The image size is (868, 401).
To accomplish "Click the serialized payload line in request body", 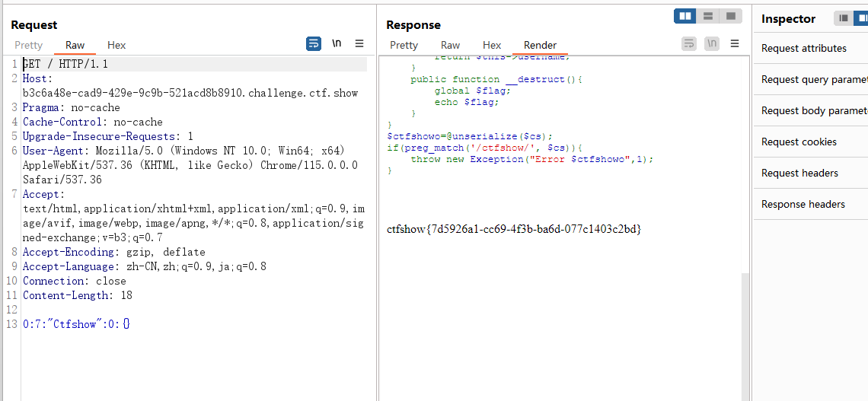I will click(x=76, y=324).
